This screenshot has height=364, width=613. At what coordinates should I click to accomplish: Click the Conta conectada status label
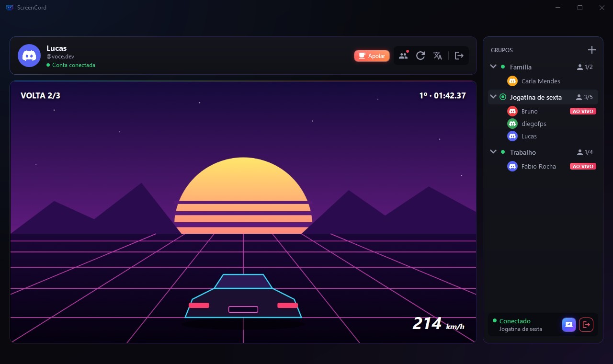click(x=74, y=65)
